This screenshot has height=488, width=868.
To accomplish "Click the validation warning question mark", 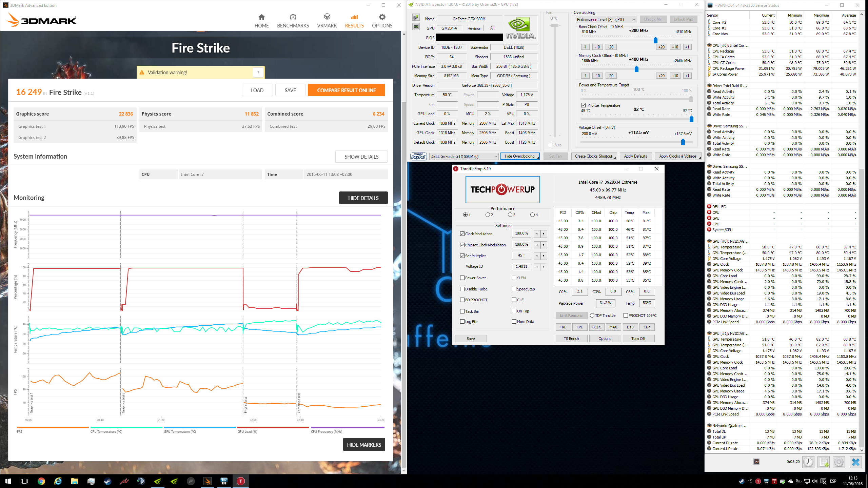I will point(258,72).
